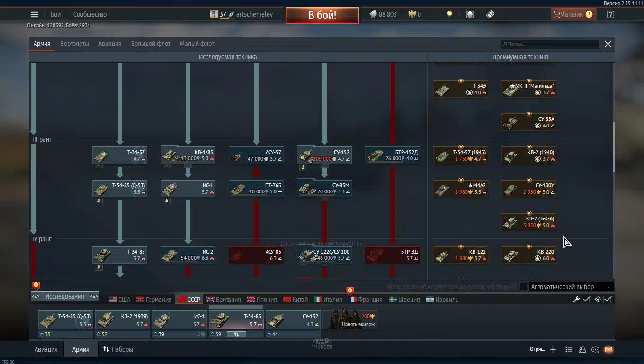The image size is (644, 364).
Task: Select СУ-152 crew slot in lineup
Action: point(293,319)
